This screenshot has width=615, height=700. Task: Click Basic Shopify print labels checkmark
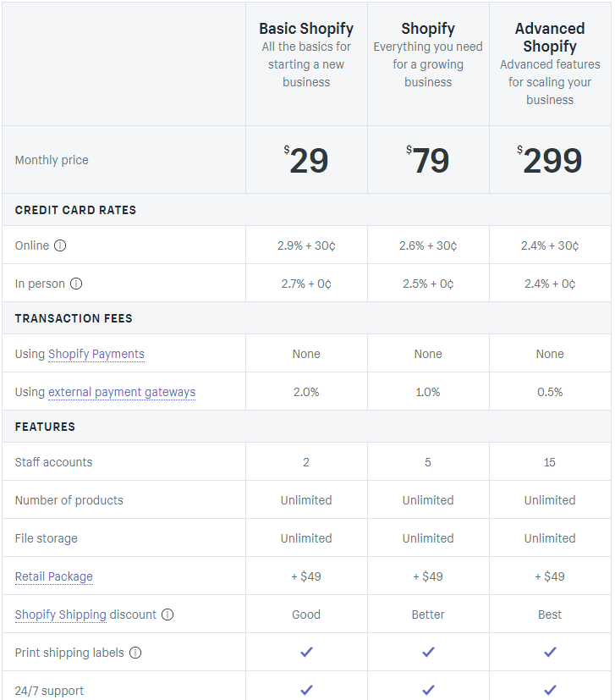click(306, 653)
